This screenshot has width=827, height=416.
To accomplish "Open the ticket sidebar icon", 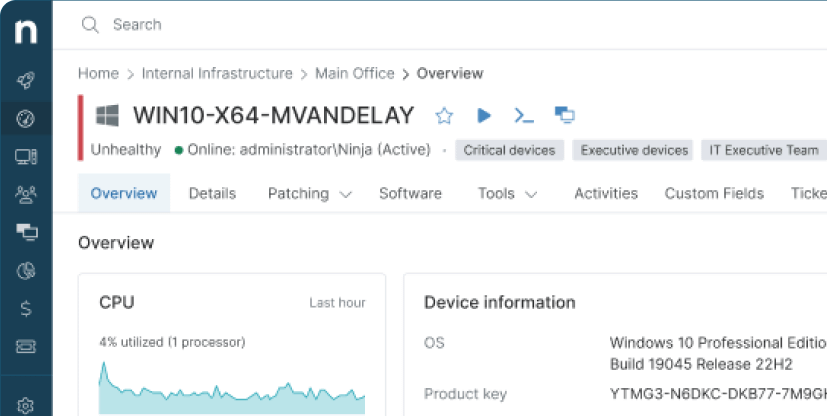I will pos(26,346).
